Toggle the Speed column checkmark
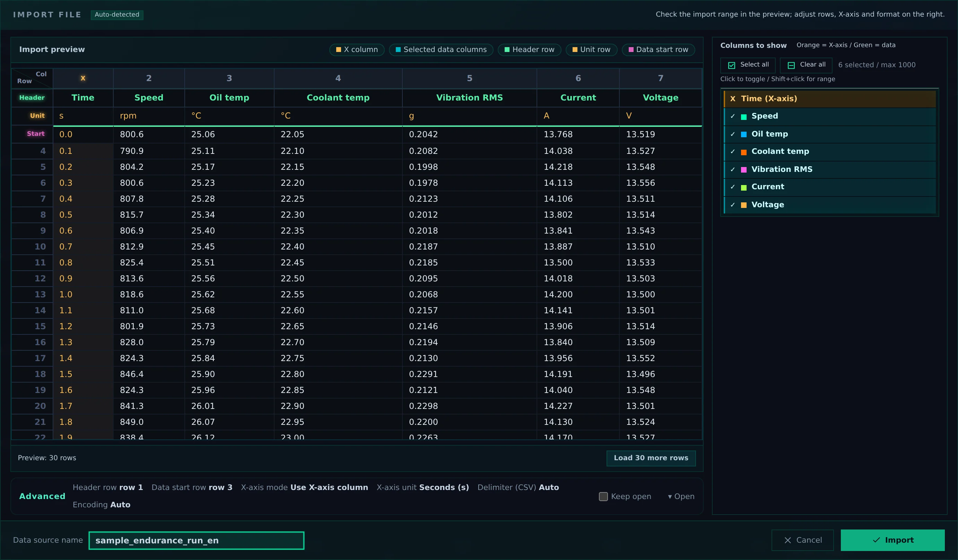 [x=733, y=116]
